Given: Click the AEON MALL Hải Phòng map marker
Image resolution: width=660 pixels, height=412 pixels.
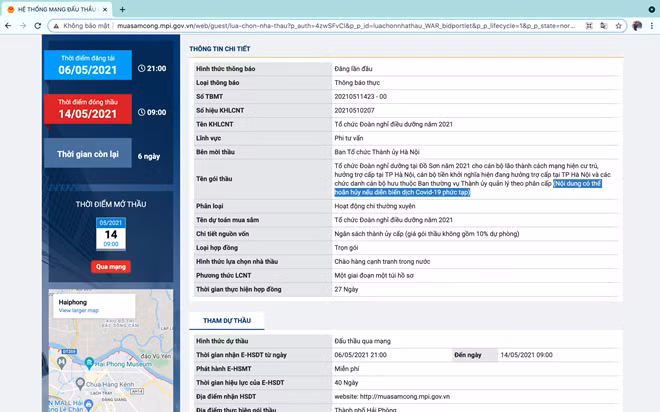Looking at the screenshot, I should point(88,404).
